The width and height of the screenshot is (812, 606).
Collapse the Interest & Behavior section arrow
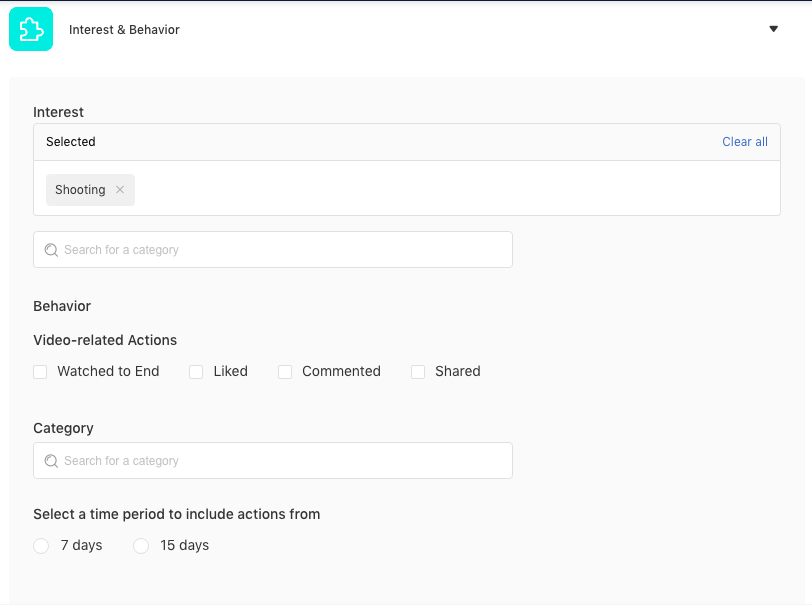(773, 29)
